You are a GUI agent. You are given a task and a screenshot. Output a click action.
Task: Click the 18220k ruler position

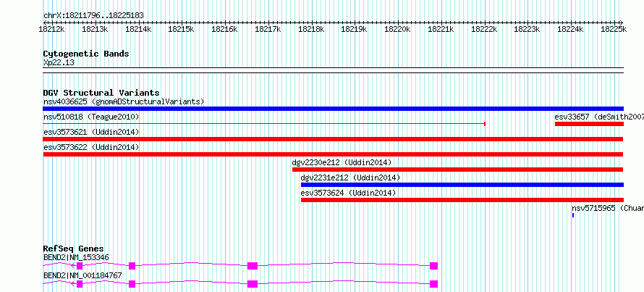pos(397,29)
